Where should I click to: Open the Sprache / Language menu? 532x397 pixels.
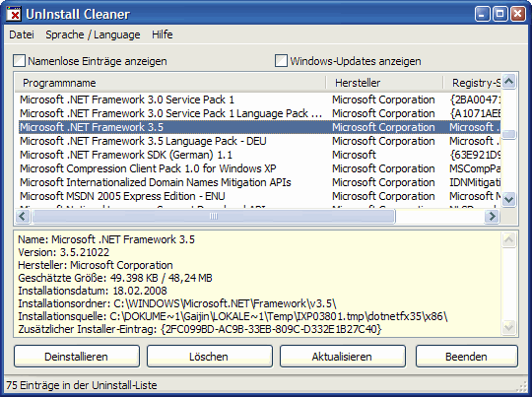click(x=93, y=34)
